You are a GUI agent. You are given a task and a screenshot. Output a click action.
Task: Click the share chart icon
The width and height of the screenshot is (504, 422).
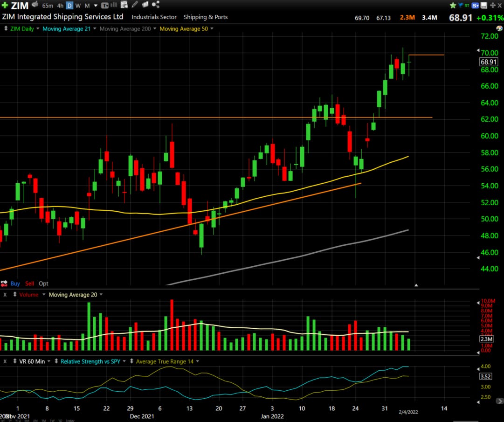click(156, 5)
